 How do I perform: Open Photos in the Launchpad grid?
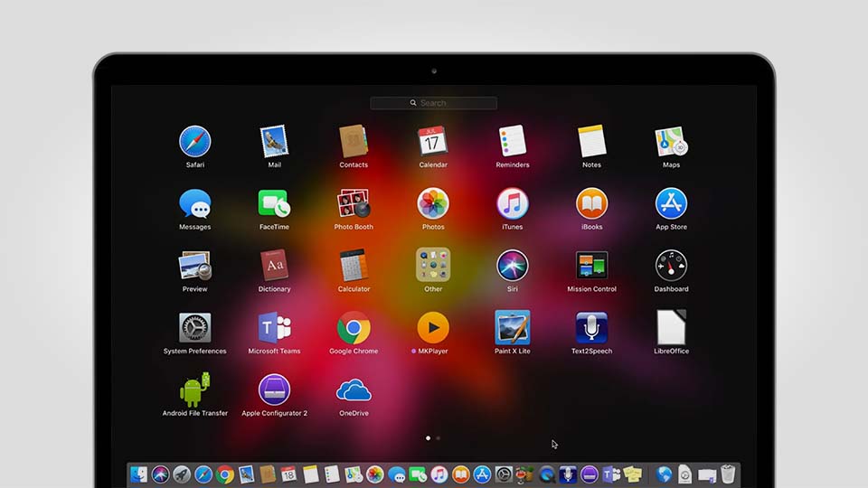coord(433,203)
